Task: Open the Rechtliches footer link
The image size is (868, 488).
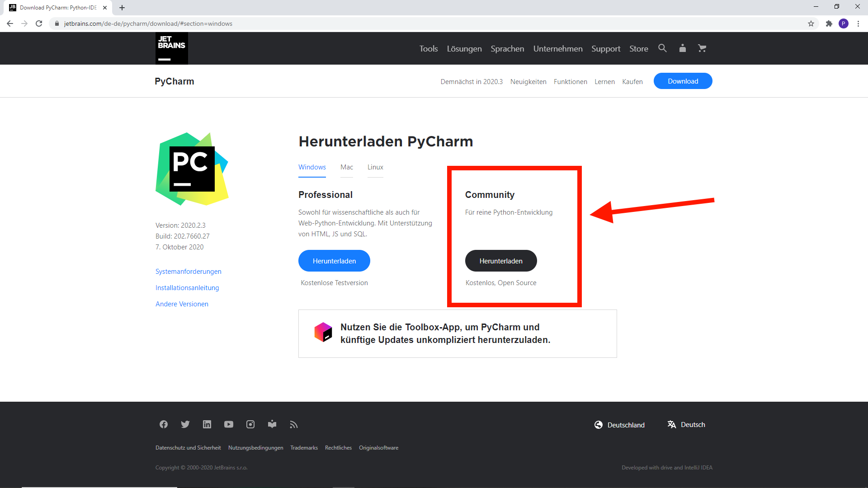Action: (x=338, y=448)
